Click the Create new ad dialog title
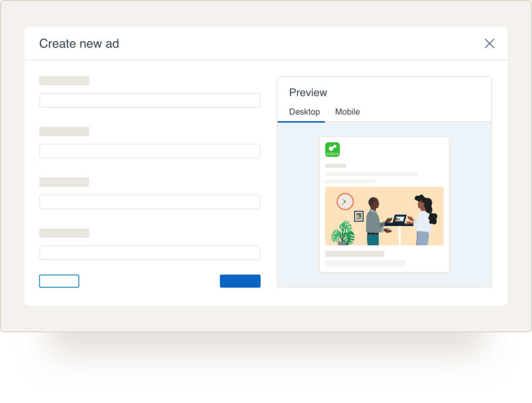This screenshot has height=403, width=532. point(79,44)
